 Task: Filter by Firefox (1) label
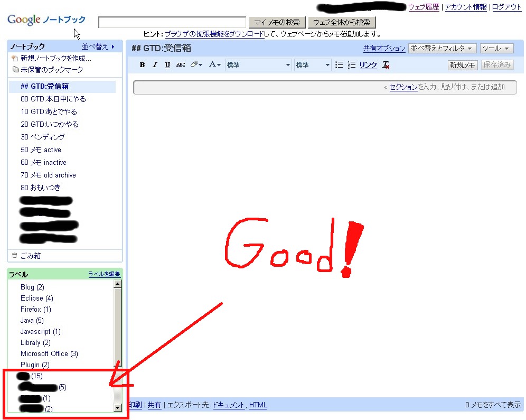(35, 309)
